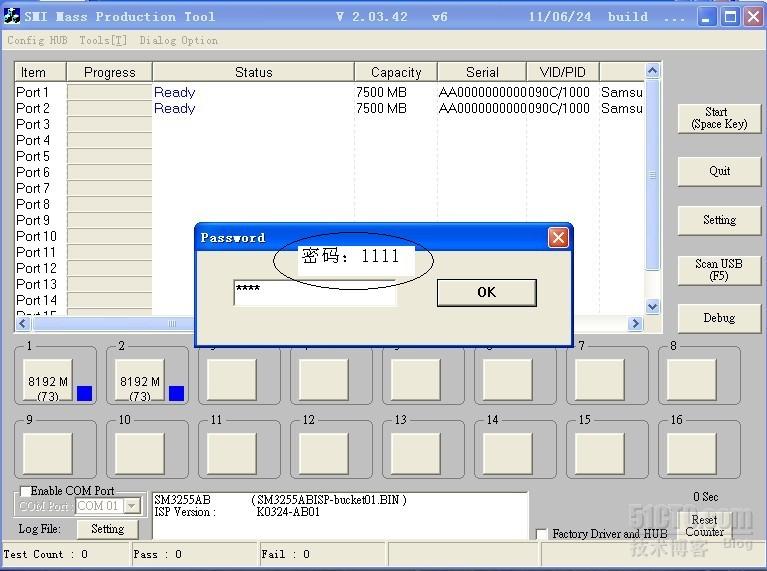
Task: Toggle Factory Driver and HUB checkbox
Action: coord(542,534)
